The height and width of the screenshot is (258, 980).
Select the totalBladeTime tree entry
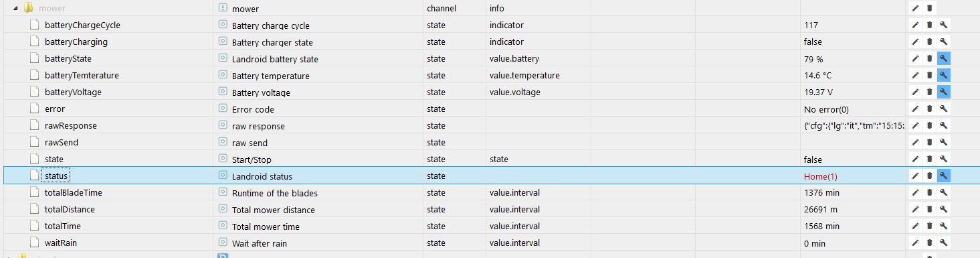tap(73, 192)
